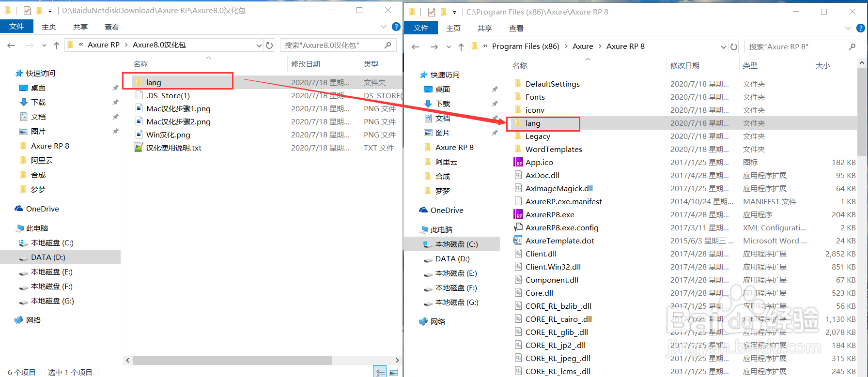
Task: Select DefaultSettings folder in right window
Action: (x=553, y=84)
